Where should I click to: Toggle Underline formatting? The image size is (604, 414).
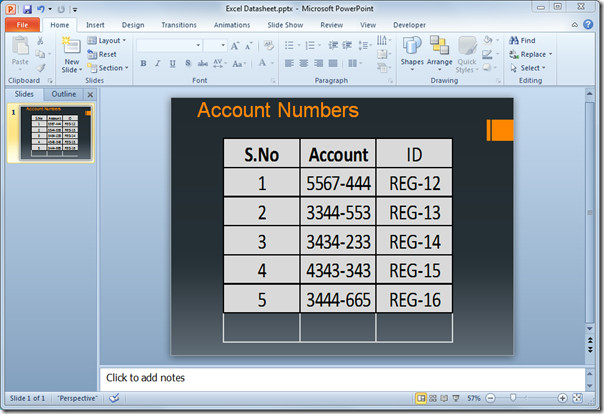[x=173, y=64]
